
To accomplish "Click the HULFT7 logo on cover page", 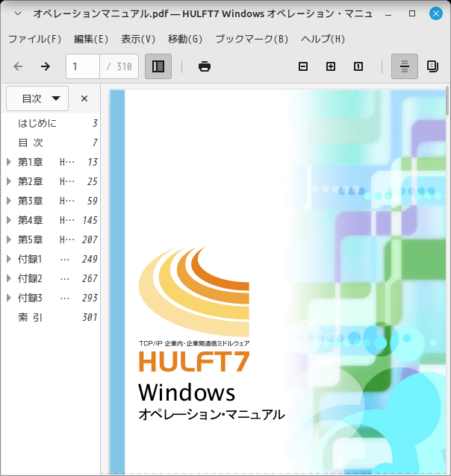I will (x=194, y=361).
